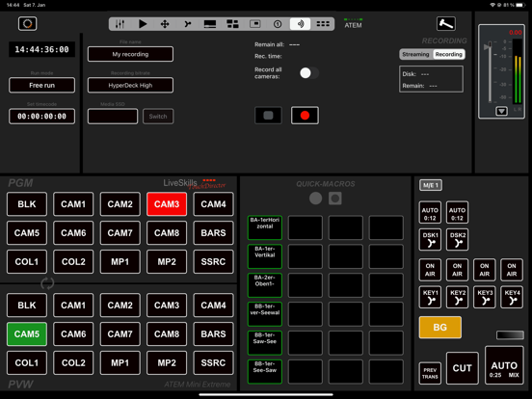Viewport: 532px width, 399px height.
Task: Click the Switch media button
Action: click(x=158, y=117)
